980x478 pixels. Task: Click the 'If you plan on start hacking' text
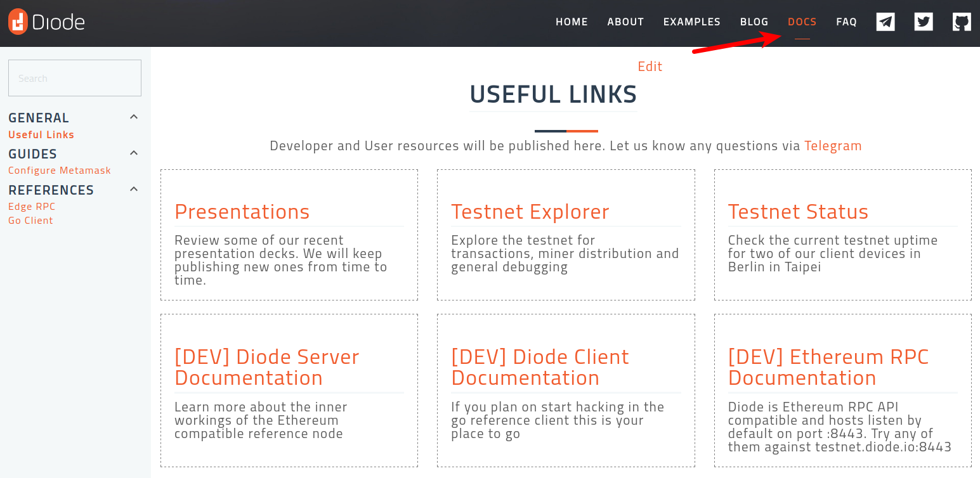pyautogui.click(x=558, y=420)
